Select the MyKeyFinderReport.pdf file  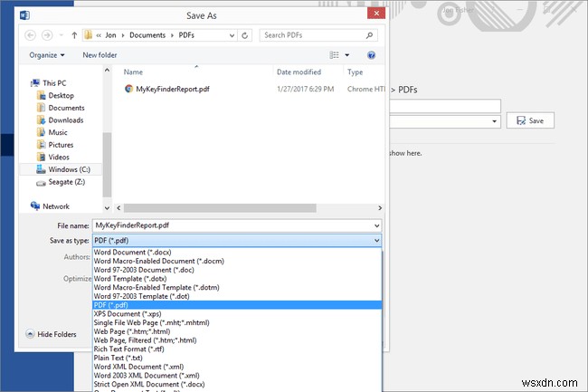pos(173,89)
